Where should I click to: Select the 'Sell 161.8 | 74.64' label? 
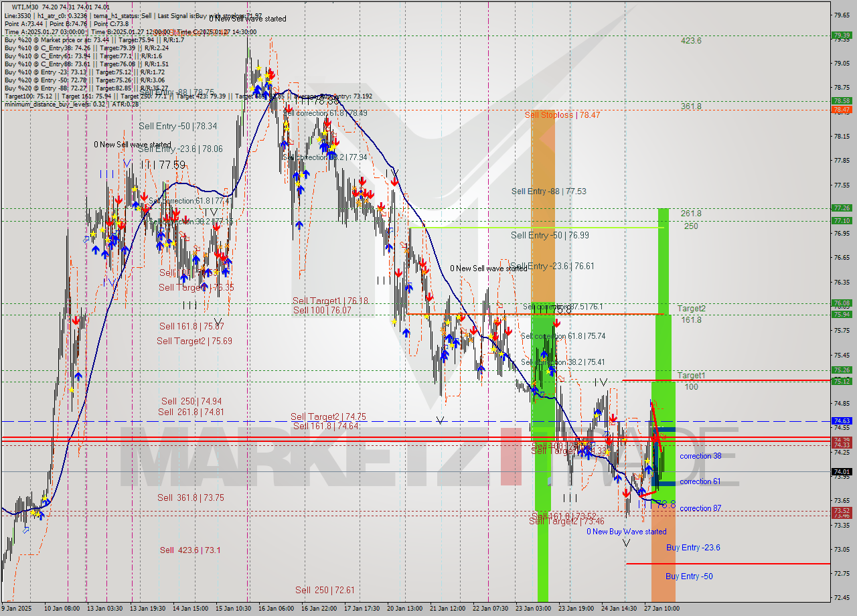[x=325, y=425]
